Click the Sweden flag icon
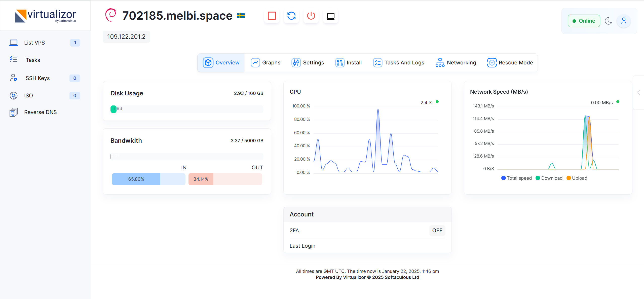The height and width of the screenshot is (299, 644). point(241,16)
